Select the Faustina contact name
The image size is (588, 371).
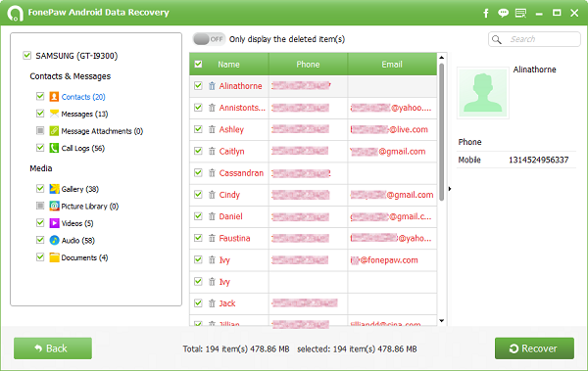234,238
